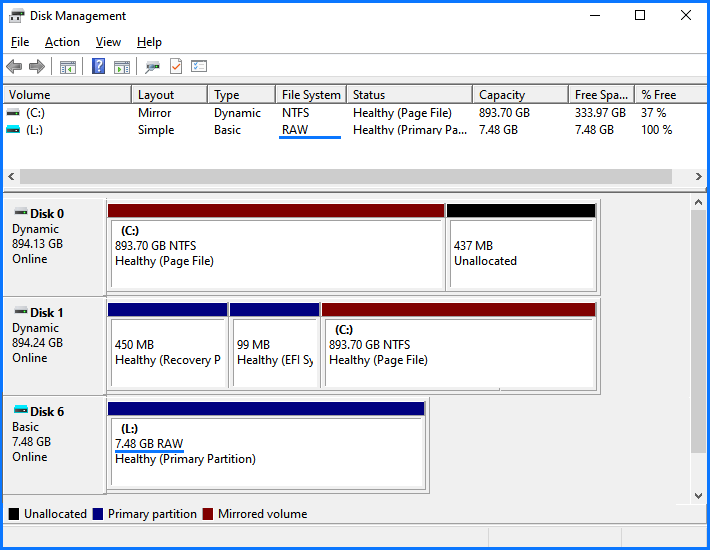Click the horizontal scrollbar thumb
The height and width of the screenshot is (550, 710).
point(346,176)
